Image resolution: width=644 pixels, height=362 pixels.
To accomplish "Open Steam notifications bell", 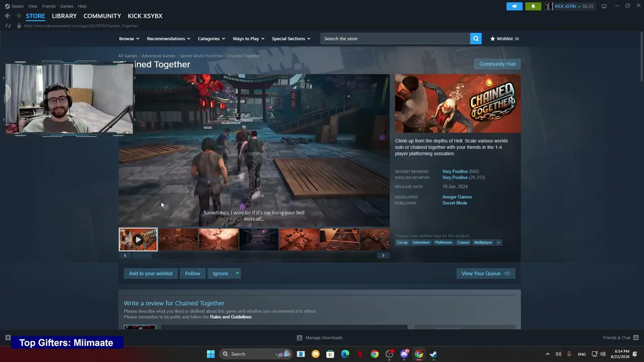I will [x=533, y=7].
